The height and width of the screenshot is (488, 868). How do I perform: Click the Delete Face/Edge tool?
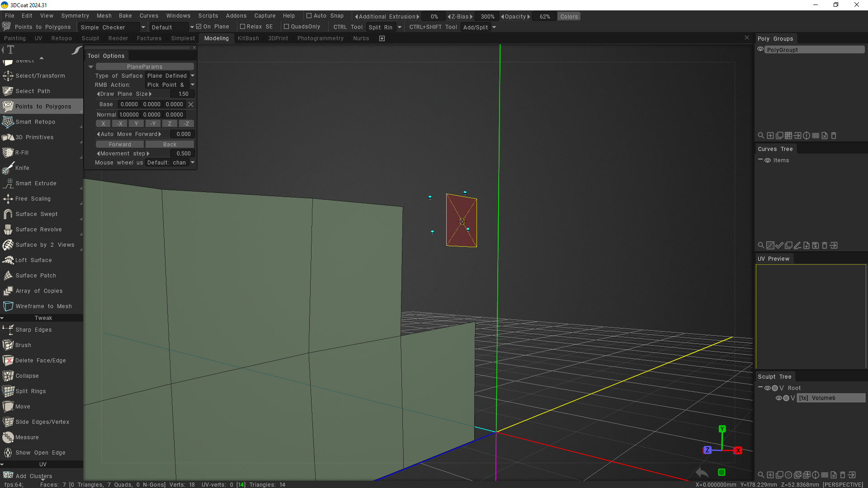click(x=40, y=361)
